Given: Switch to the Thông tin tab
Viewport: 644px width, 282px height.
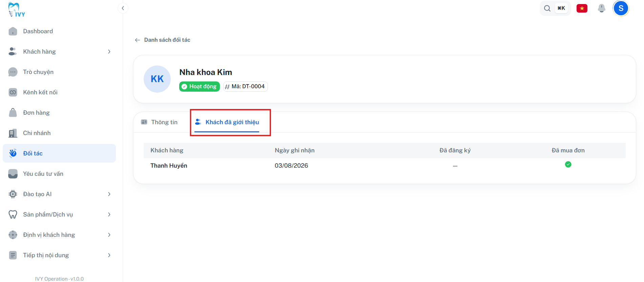Looking at the screenshot, I should [x=159, y=122].
